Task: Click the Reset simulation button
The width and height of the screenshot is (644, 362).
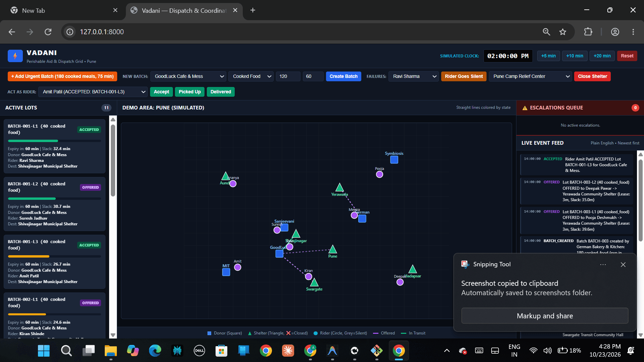Action: (x=627, y=56)
